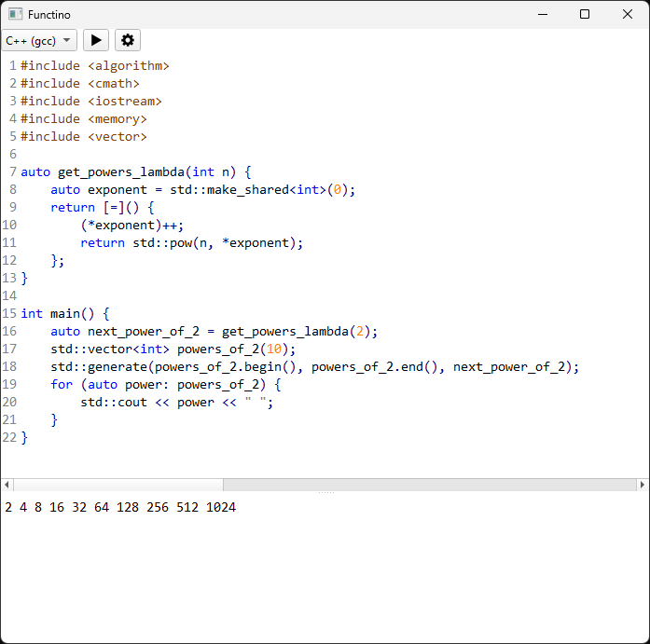Minimize the Functino window
The image size is (650, 644).
coord(543,14)
